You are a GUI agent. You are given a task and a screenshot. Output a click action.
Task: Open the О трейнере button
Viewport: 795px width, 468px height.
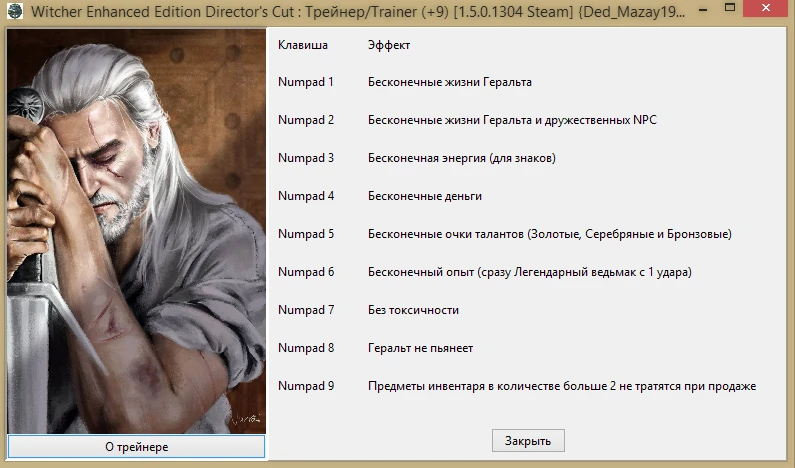click(x=136, y=447)
